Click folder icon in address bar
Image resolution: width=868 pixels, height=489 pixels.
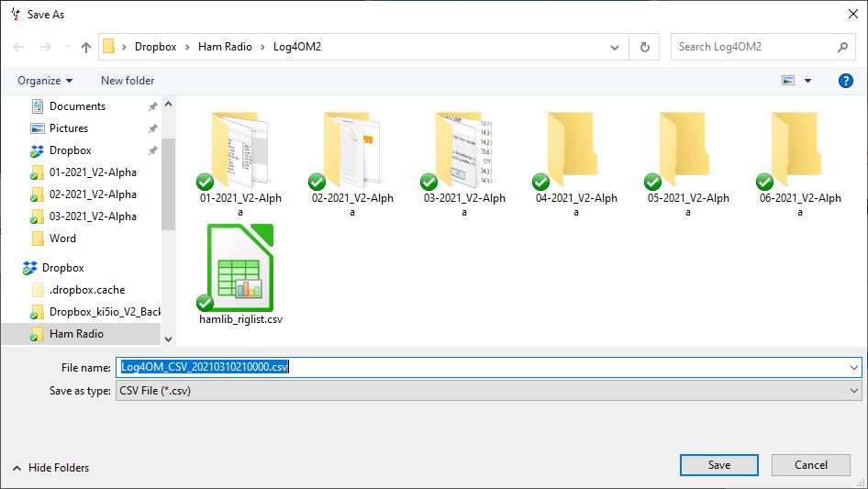[109, 47]
